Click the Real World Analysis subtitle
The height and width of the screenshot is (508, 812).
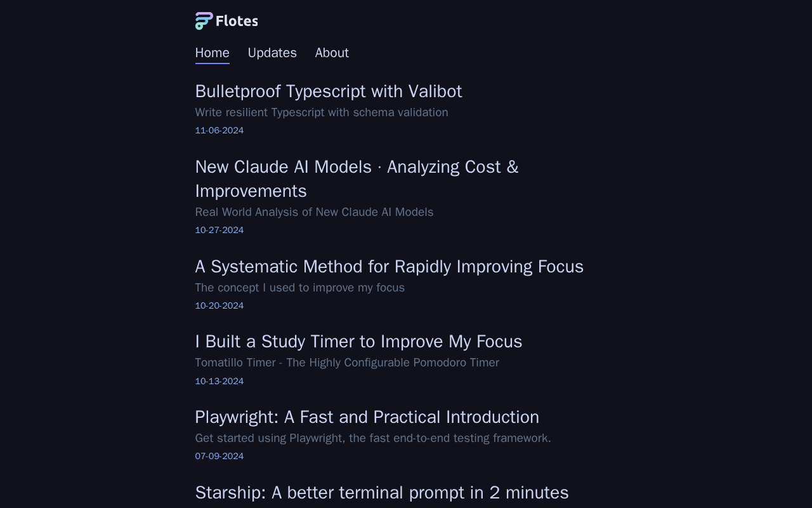pos(314,212)
